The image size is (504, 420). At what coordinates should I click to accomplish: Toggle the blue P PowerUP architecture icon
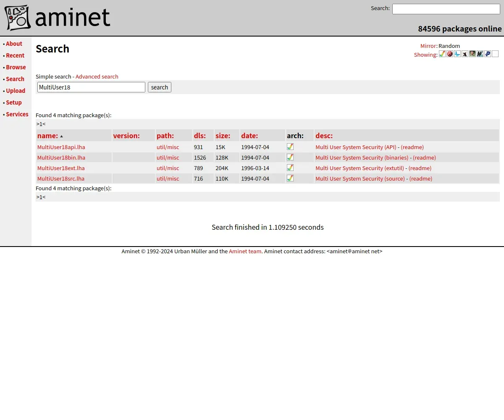488,54
